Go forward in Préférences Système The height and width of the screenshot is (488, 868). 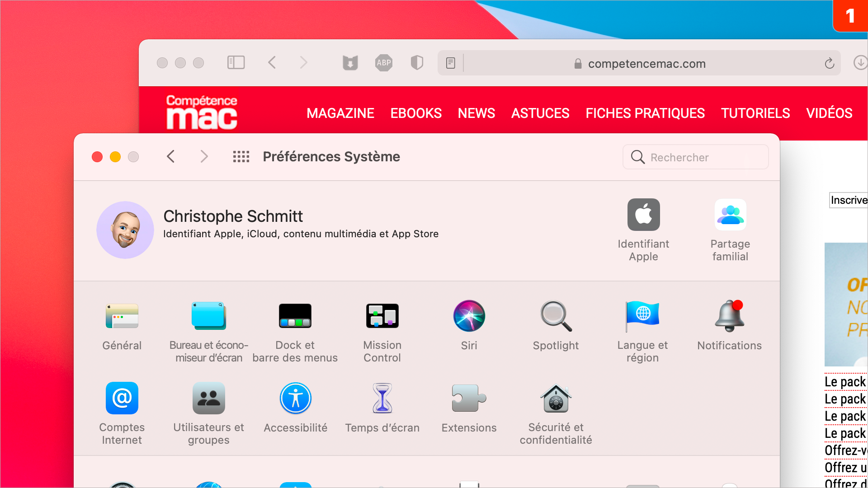[204, 157]
